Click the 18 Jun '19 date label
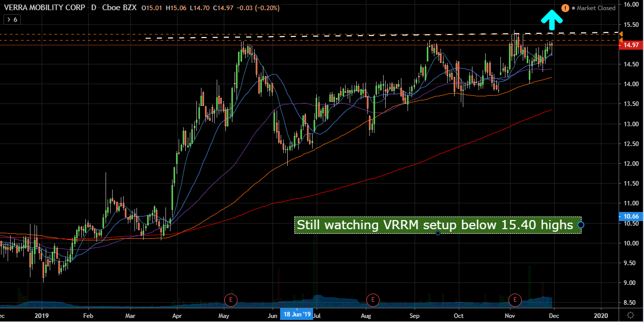This screenshot has width=644, height=323. (296, 315)
